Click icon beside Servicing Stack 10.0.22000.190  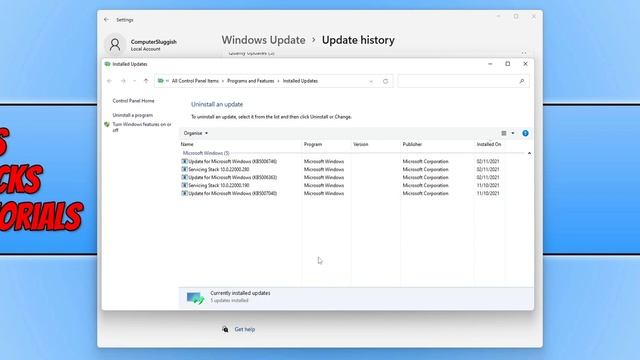point(184,185)
